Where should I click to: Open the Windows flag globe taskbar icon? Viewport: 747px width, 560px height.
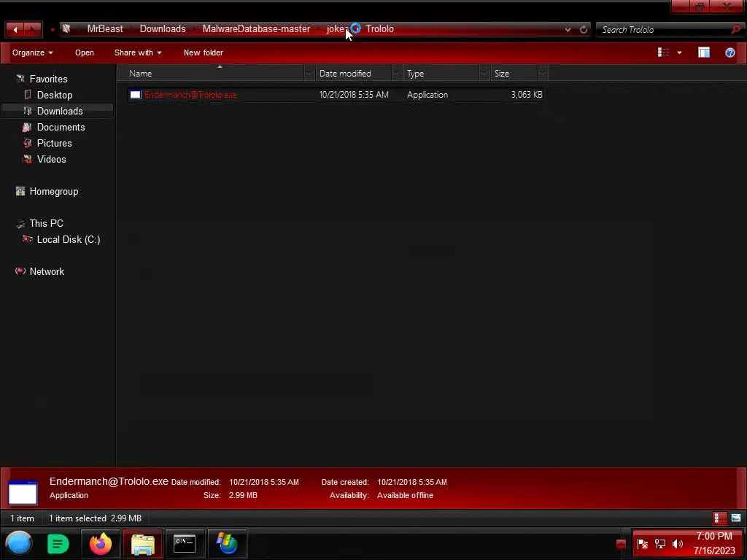(227, 544)
